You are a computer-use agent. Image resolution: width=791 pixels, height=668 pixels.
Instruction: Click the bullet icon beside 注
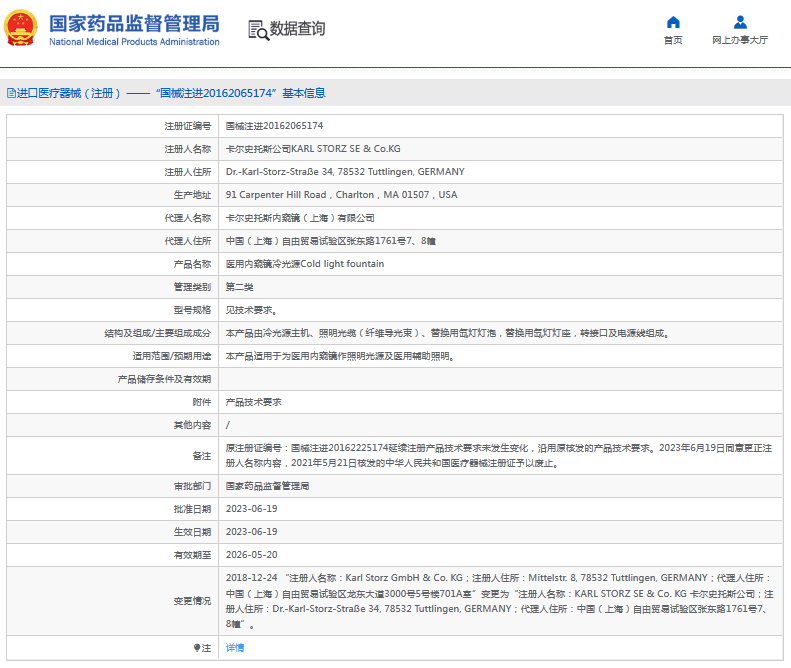[x=197, y=648]
